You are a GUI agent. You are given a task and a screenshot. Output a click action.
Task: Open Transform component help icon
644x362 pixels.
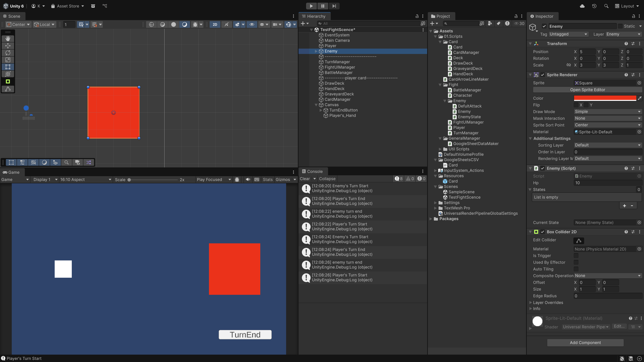tap(626, 44)
